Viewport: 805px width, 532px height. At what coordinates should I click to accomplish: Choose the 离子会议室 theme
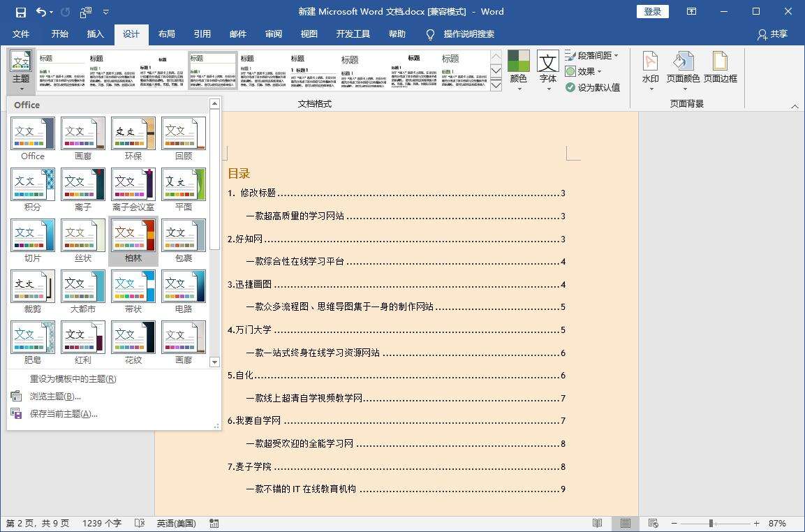tap(133, 189)
